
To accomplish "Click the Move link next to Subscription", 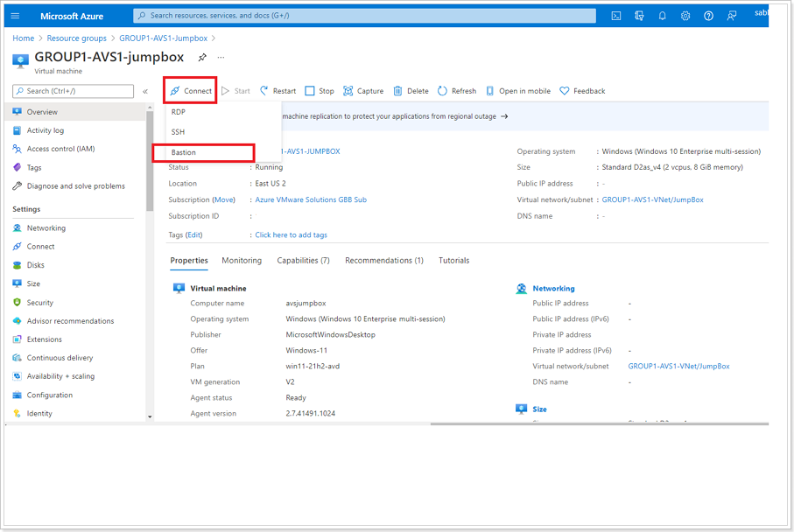I will click(x=224, y=200).
